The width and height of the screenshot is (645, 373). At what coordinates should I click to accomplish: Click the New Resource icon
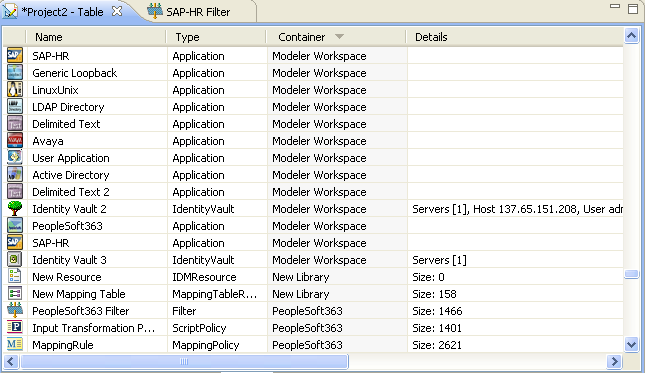[x=15, y=276]
